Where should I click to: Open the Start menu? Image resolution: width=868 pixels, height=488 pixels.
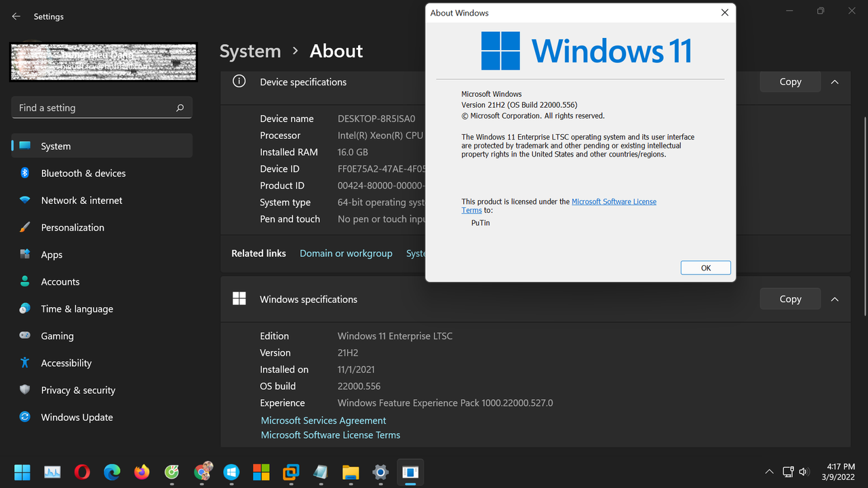pyautogui.click(x=22, y=472)
